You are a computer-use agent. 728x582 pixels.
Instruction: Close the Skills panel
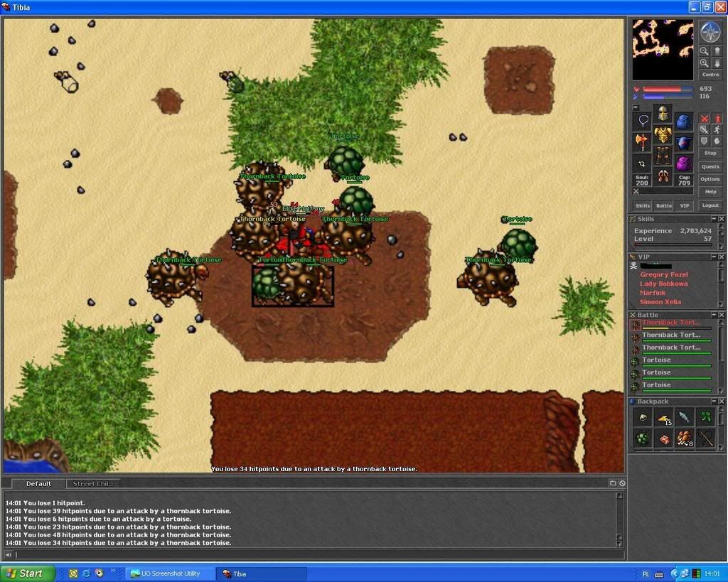tap(722, 219)
